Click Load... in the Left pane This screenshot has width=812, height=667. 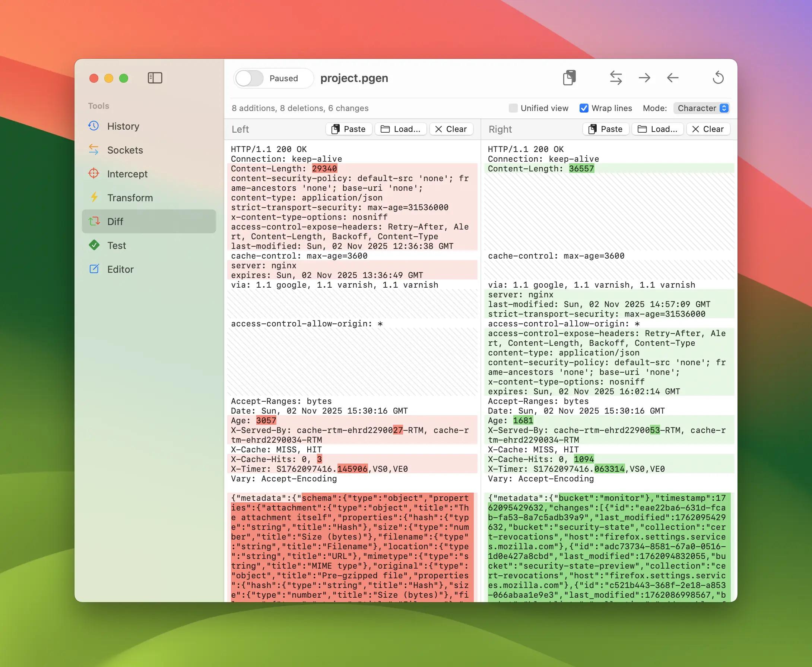coord(401,129)
